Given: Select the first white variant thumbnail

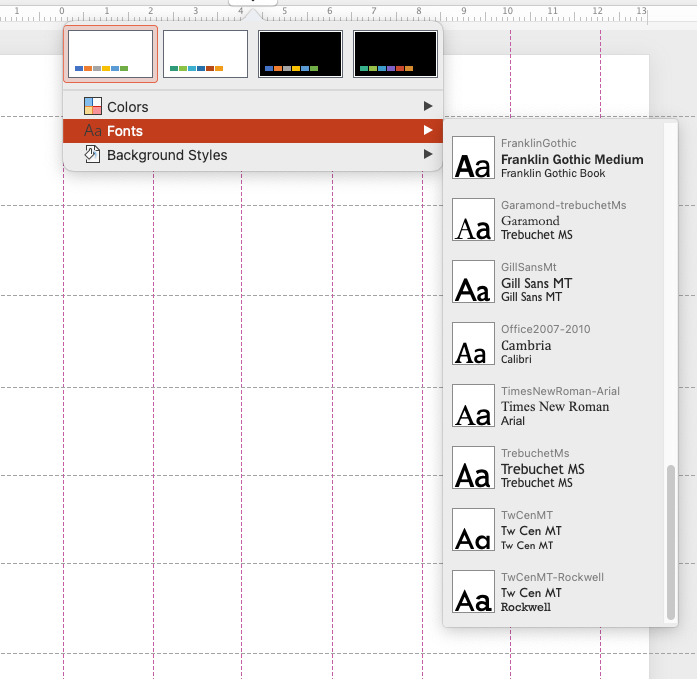Looking at the screenshot, I should [110, 54].
